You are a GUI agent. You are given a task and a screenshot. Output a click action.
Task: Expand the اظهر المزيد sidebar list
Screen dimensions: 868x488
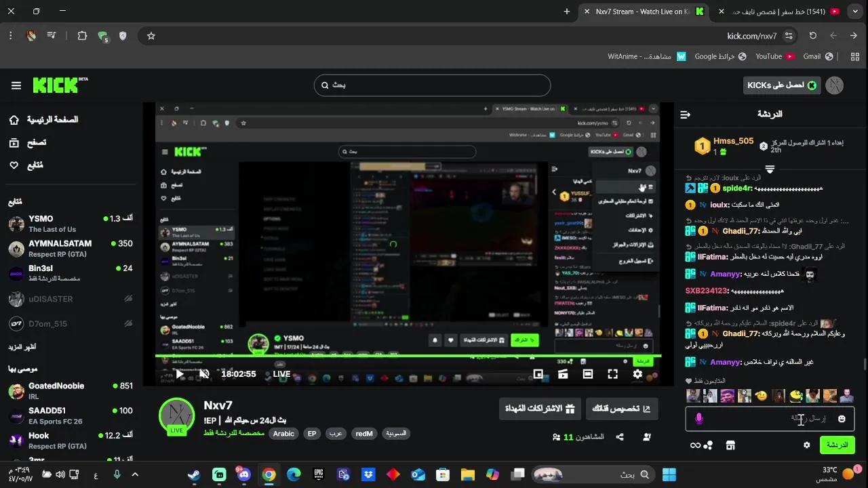[22, 347]
